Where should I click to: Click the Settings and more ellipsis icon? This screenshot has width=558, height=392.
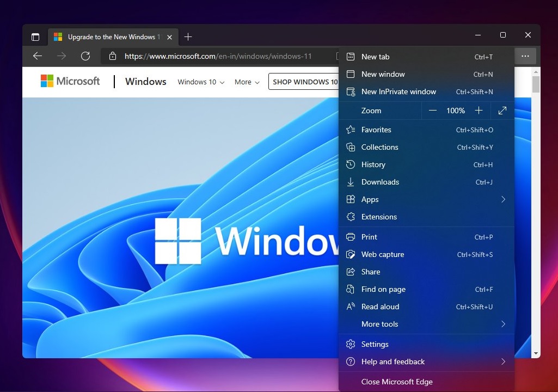pyautogui.click(x=525, y=56)
